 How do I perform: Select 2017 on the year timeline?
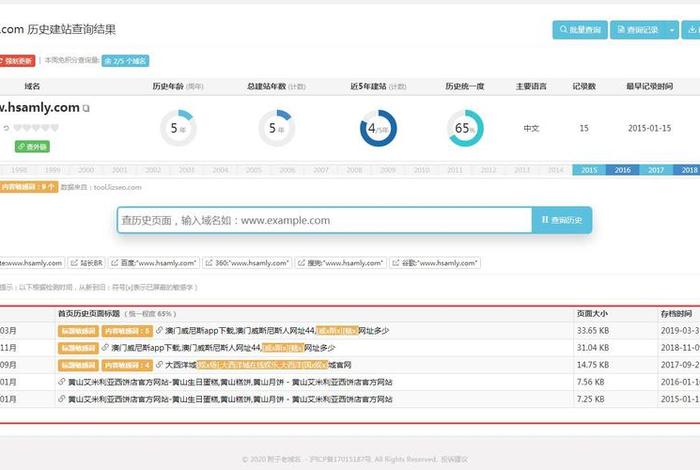pos(656,170)
